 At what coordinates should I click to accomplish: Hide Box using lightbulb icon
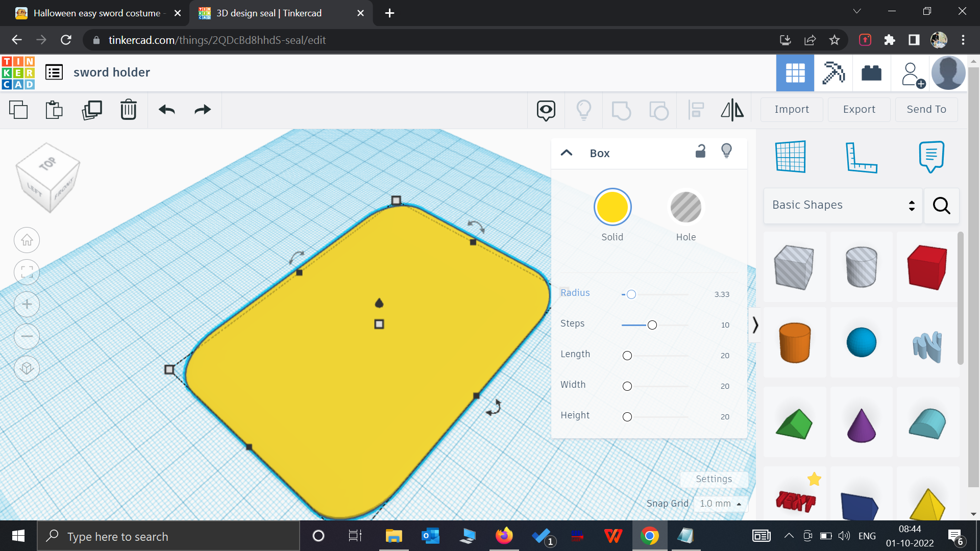pos(726,152)
